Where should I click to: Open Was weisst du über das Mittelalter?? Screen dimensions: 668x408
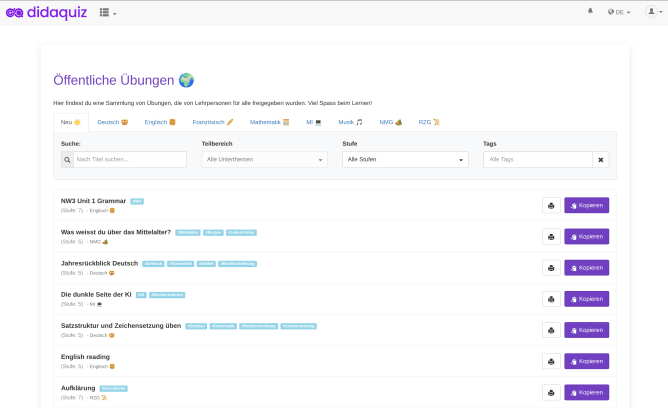pos(116,232)
